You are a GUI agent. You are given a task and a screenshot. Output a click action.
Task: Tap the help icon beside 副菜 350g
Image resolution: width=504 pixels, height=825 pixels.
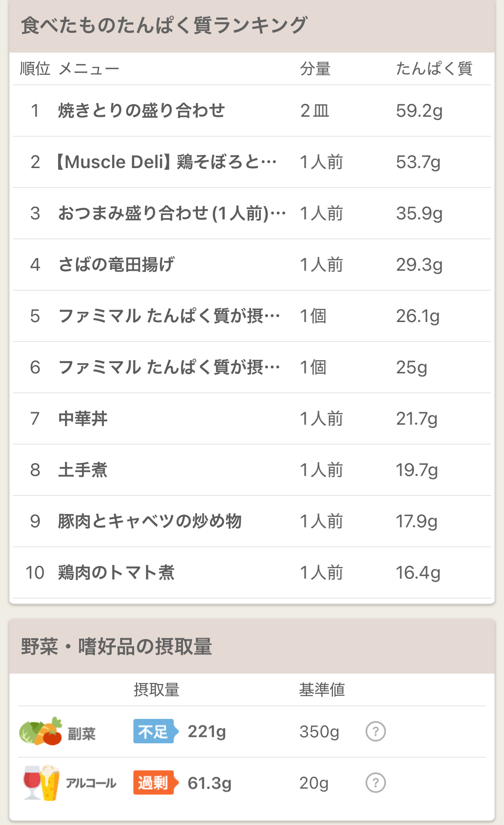[375, 731]
